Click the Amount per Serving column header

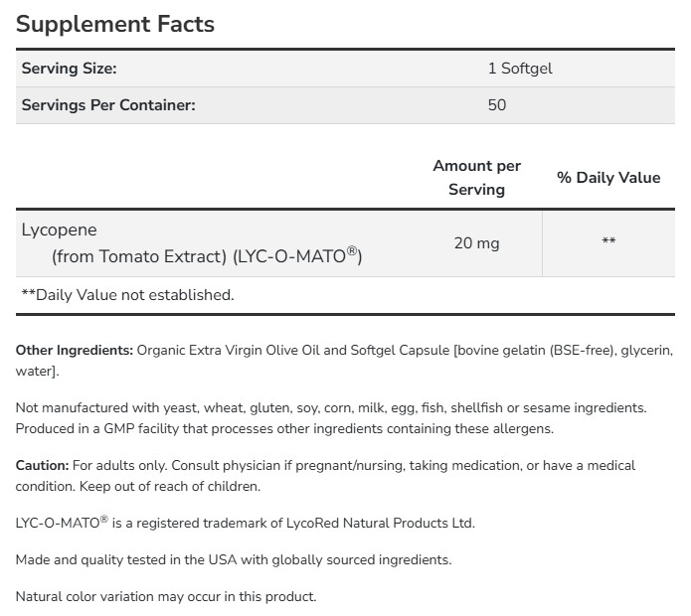click(476, 177)
